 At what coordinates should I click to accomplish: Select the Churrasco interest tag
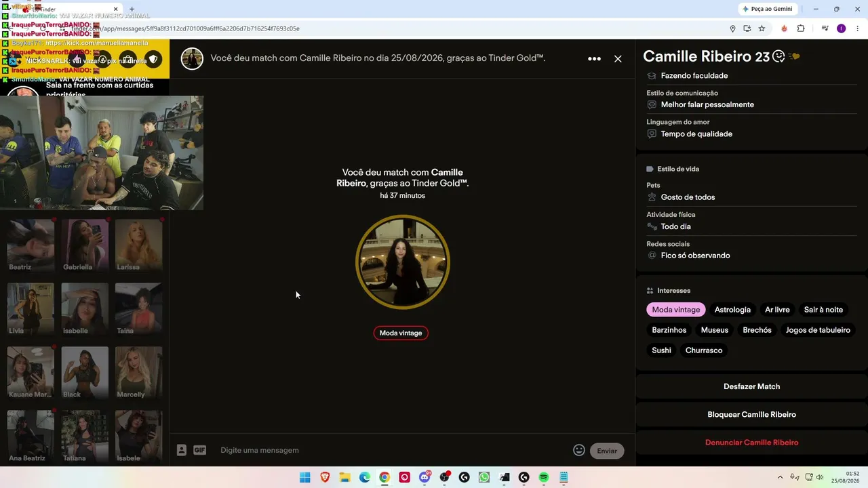(704, 350)
